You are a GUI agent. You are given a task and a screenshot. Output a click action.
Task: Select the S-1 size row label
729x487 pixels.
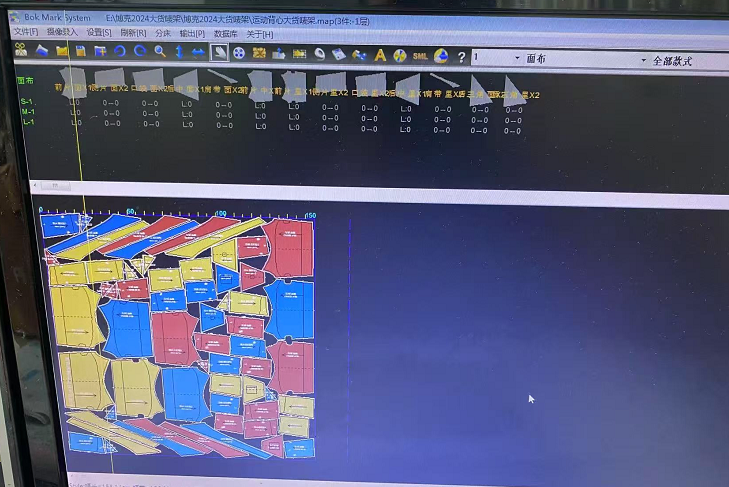point(27,103)
